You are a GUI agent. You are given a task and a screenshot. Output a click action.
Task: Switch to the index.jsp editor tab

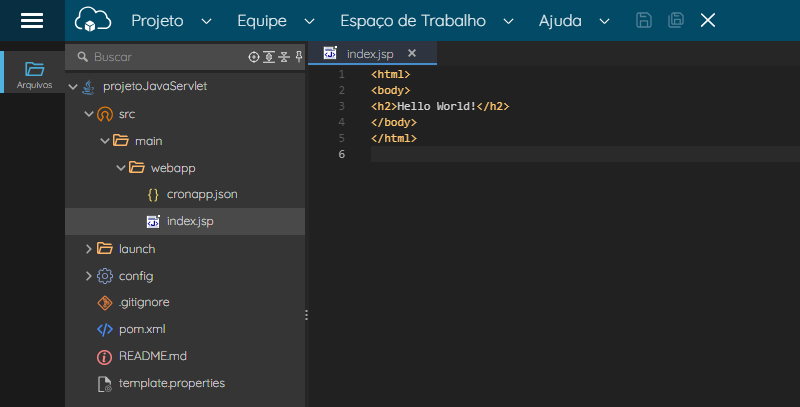[x=372, y=54]
